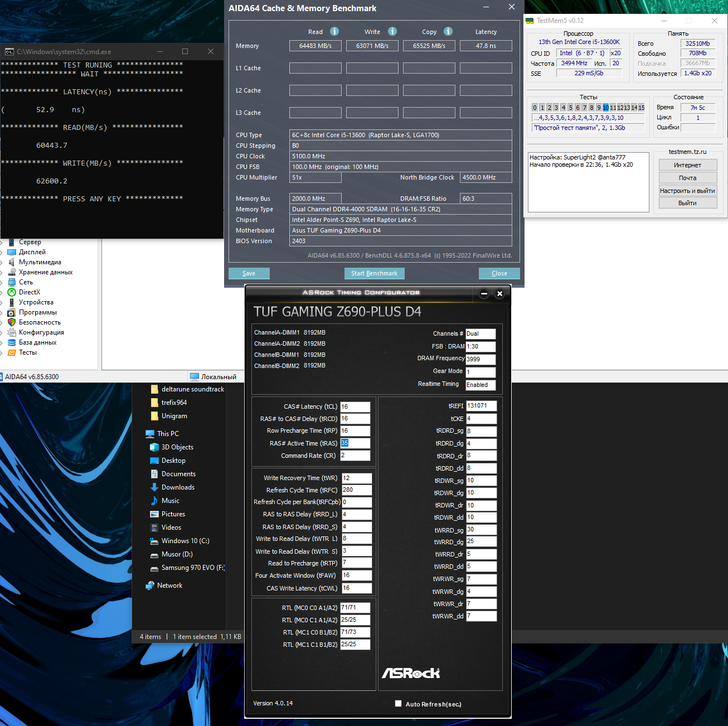728x726 pixels.
Task: Click the Realtime Timing field
Action: pos(481,385)
